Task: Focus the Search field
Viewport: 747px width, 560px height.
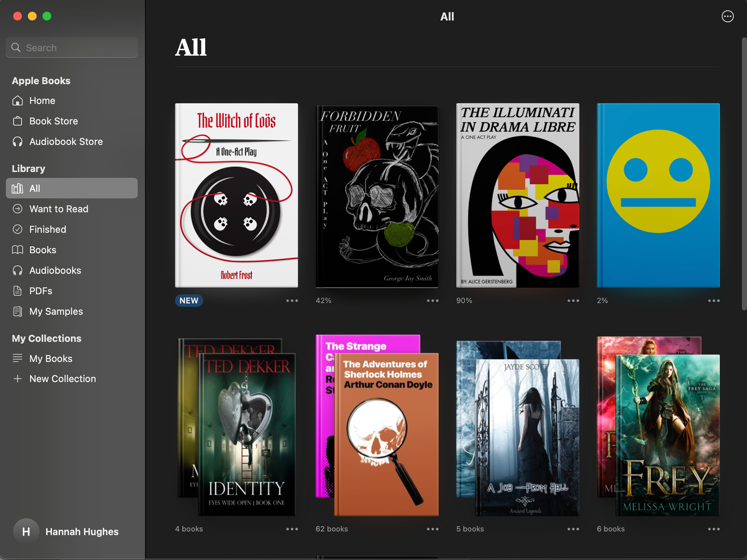Action: pyautogui.click(x=72, y=47)
